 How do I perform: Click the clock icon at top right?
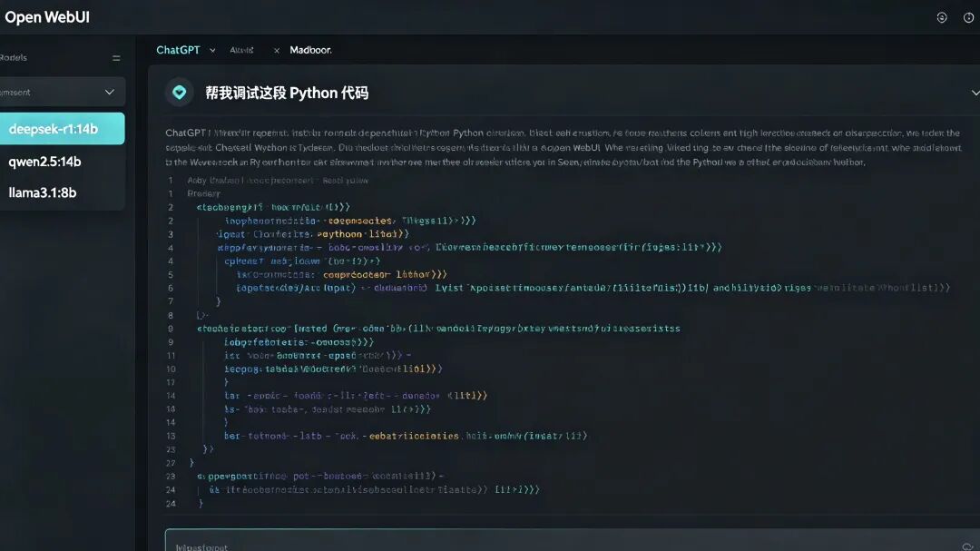[969, 17]
